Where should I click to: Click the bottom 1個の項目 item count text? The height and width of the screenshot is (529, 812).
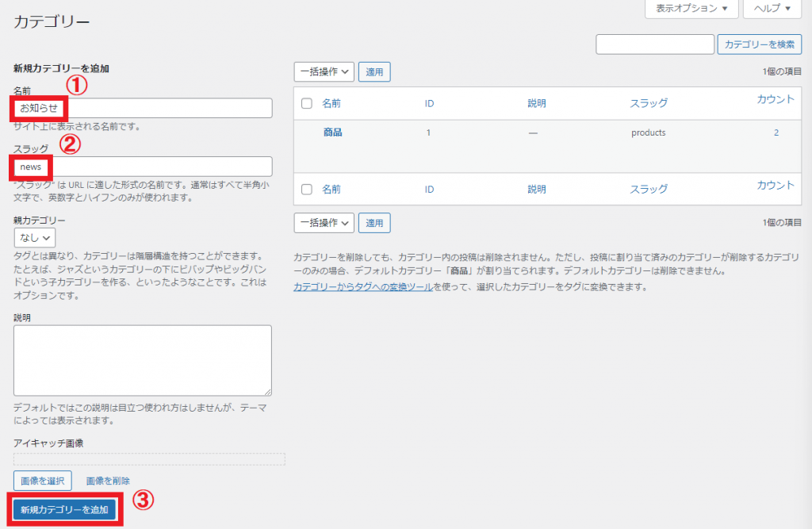click(782, 222)
